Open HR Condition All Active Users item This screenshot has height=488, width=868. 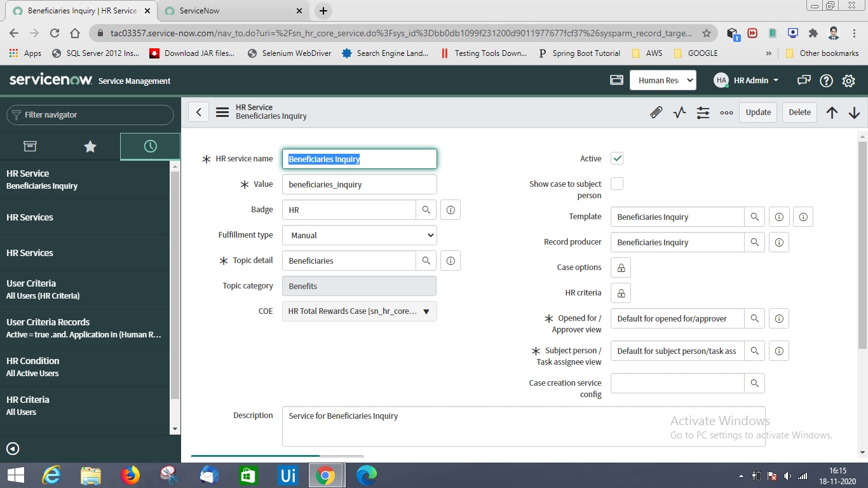click(85, 367)
